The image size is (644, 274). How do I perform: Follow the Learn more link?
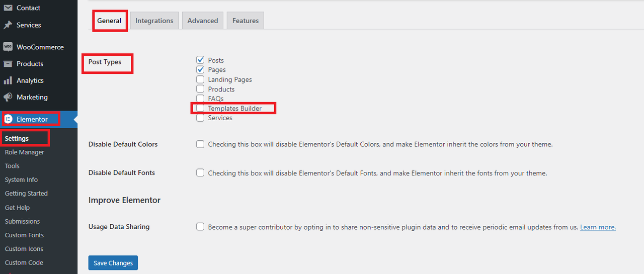(598, 227)
